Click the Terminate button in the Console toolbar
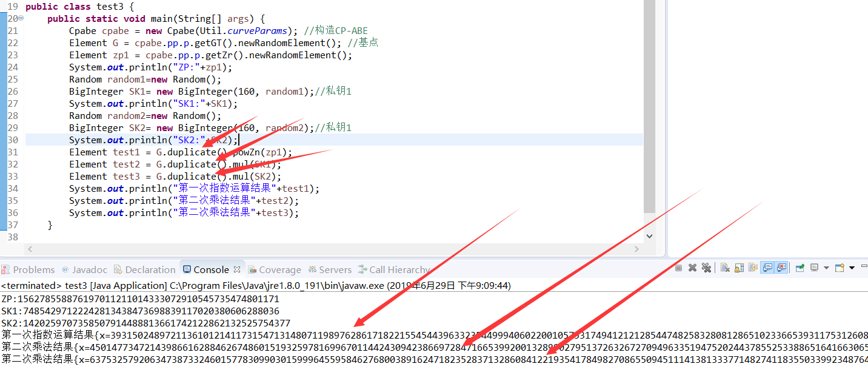The width and height of the screenshot is (868, 375). coord(678,268)
